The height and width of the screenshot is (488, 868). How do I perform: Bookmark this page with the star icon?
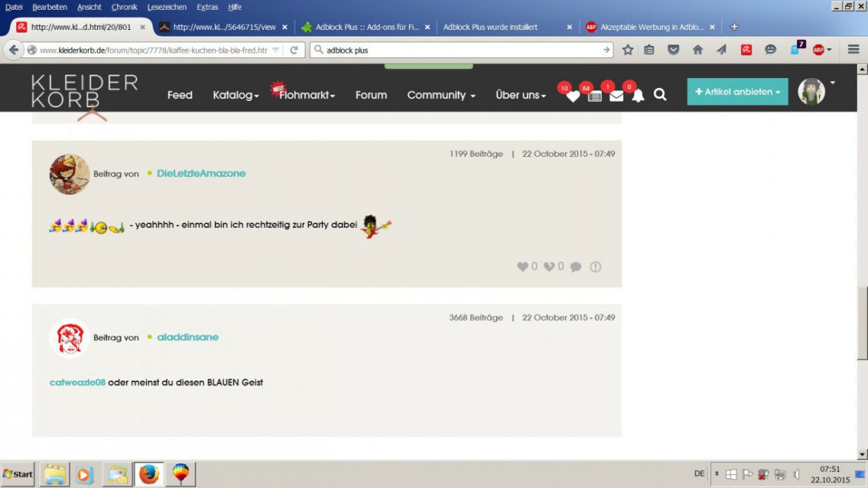628,49
